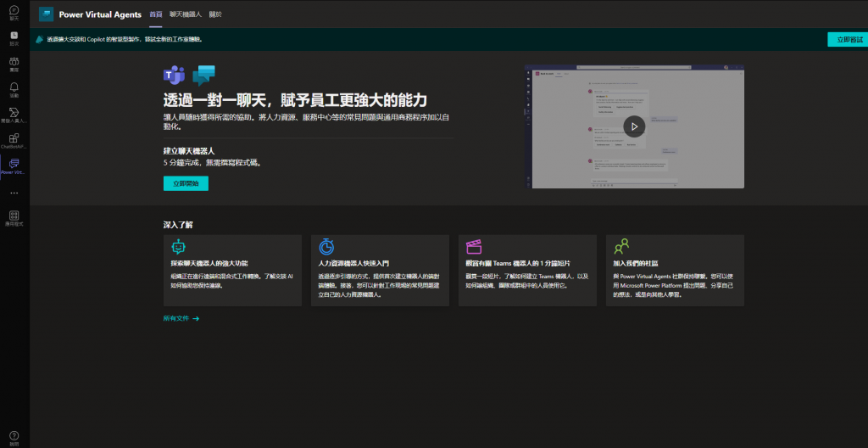Open the 探索聊天機器人的強大功能 card

click(232, 270)
